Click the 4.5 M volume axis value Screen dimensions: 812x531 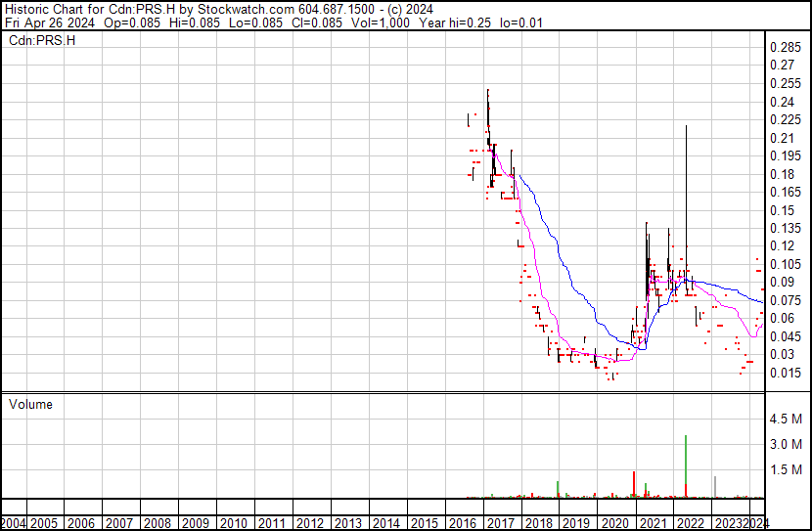(786, 419)
